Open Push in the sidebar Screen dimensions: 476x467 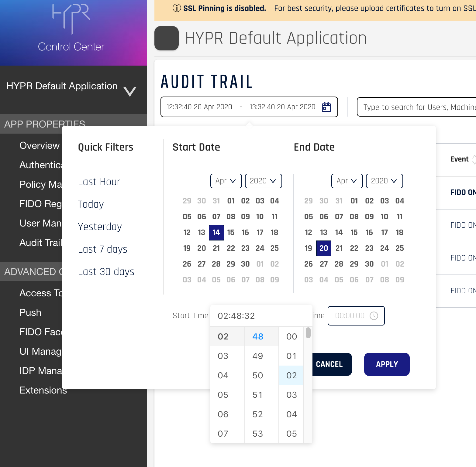30,312
